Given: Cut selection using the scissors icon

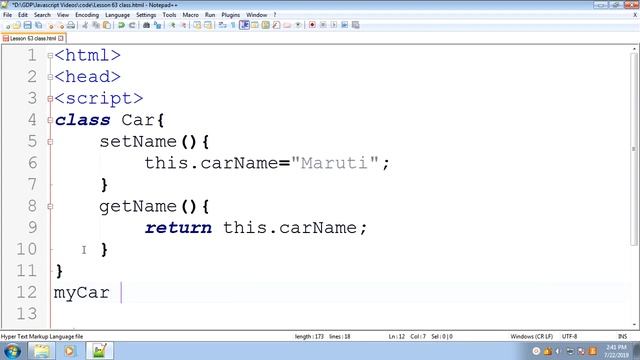Looking at the screenshot, I should coord(85,25).
